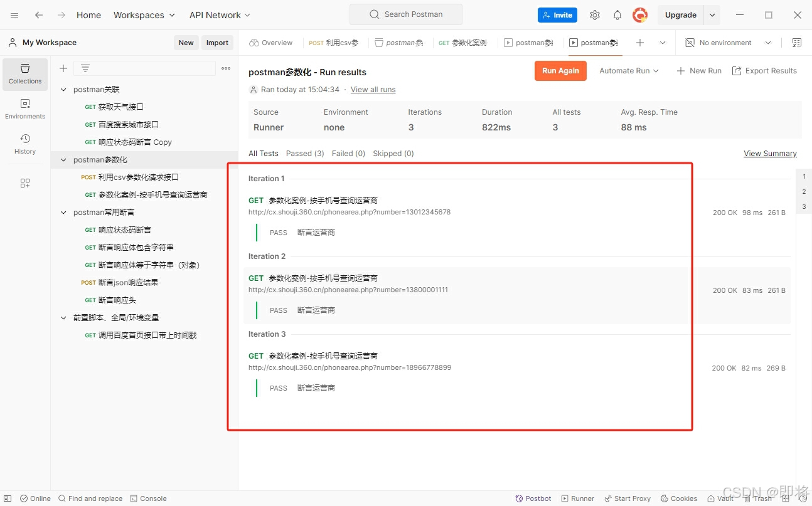This screenshot has height=506, width=812.
Task: Click Online status indicator
Action: coord(35,498)
